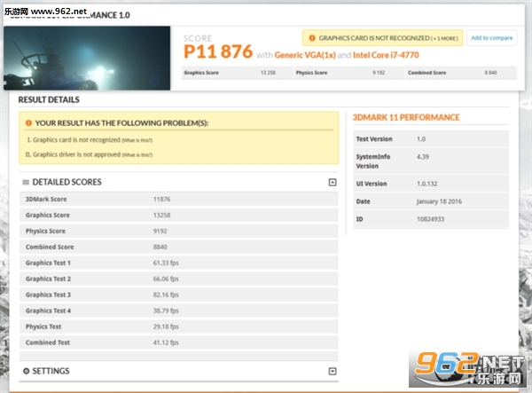Select the Physics Score tile in the header

pos(349,73)
